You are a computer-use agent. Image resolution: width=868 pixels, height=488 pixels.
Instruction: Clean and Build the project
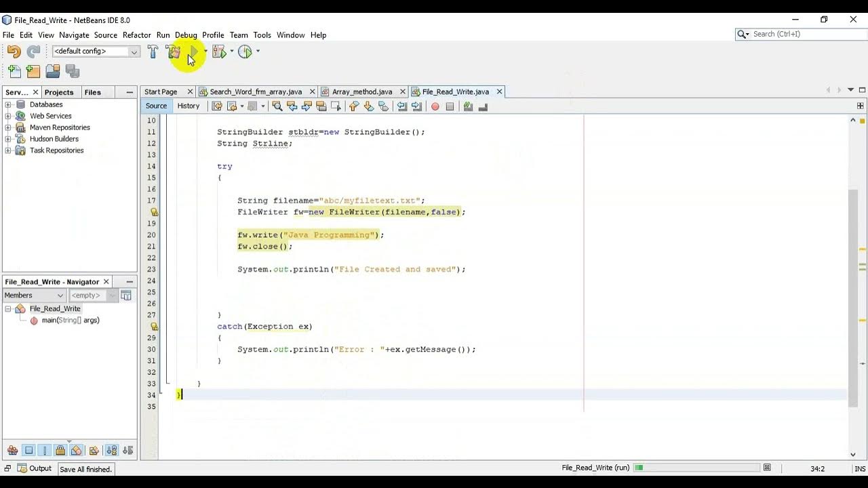click(174, 52)
